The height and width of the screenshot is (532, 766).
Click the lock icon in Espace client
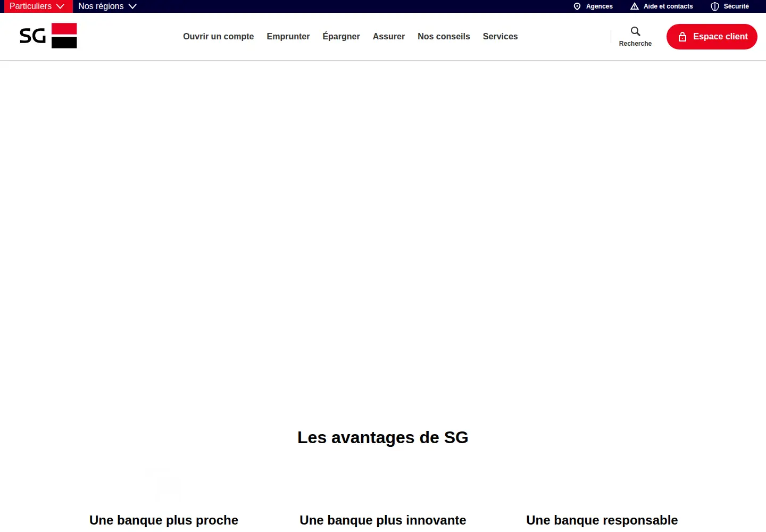pyautogui.click(x=682, y=37)
